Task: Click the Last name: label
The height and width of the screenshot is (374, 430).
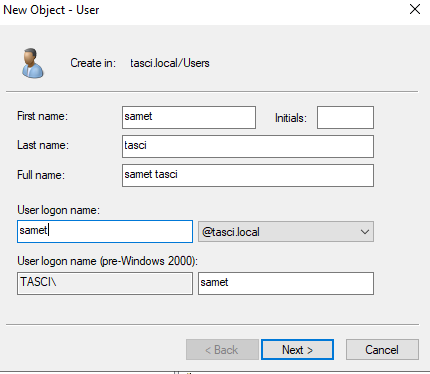Action: [43, 145]
